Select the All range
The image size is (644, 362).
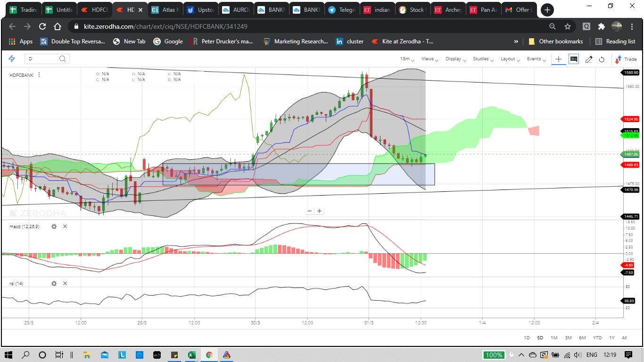pos(624,337)
